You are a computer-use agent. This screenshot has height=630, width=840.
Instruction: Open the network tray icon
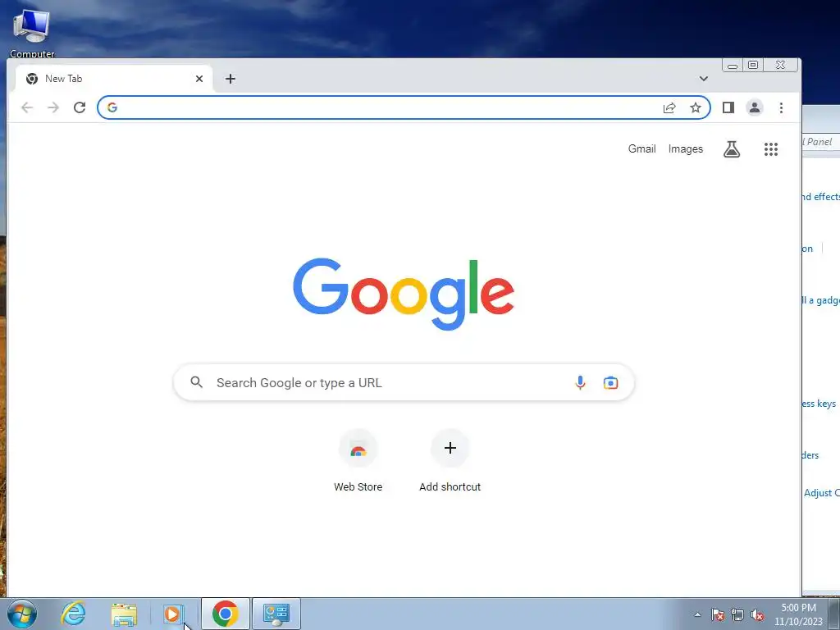(737, 614)
